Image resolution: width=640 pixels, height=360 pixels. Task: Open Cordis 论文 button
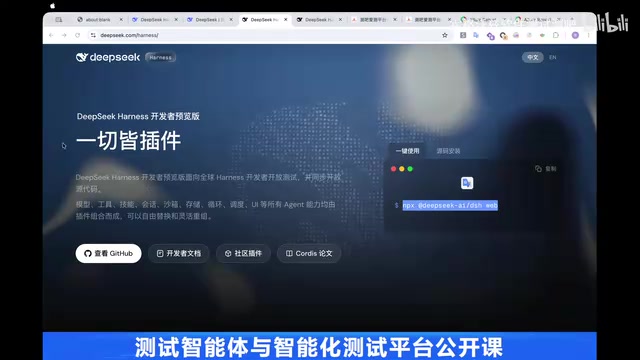click(309, 253)
